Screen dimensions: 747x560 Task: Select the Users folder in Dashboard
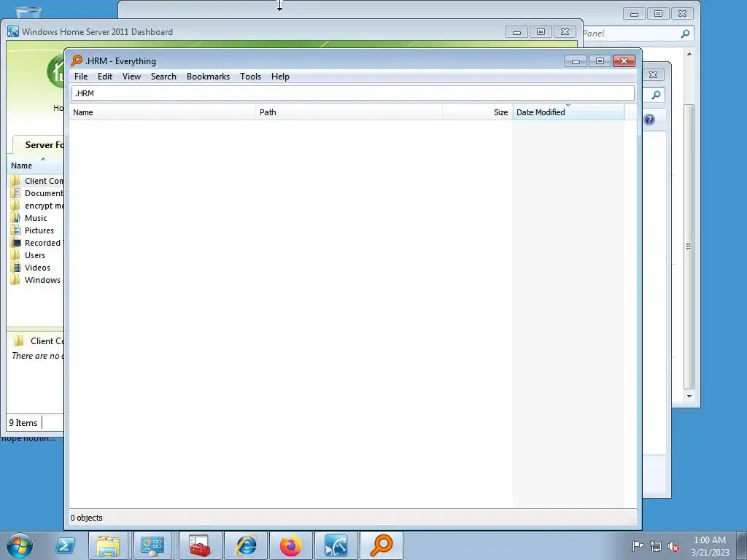click(x=36, y=255)
